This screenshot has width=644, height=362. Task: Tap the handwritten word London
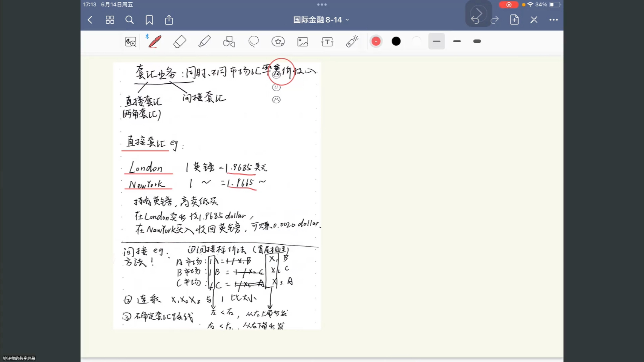146,167
